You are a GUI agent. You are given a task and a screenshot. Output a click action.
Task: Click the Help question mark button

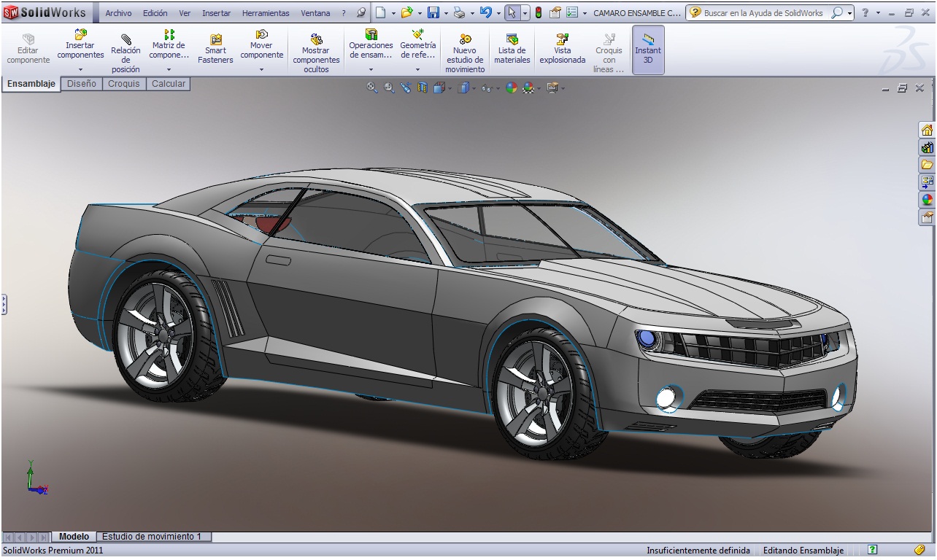(865, 13)
